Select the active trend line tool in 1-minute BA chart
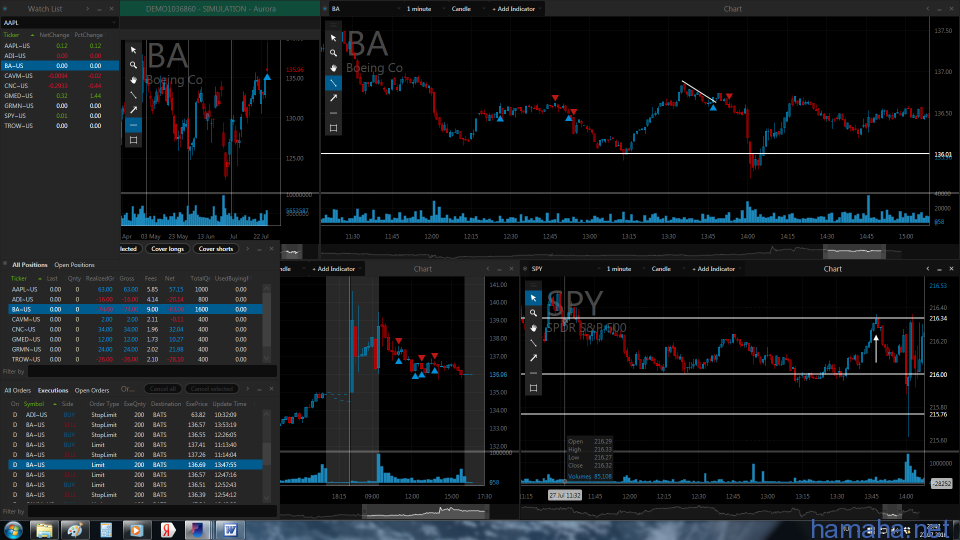Screen dimensions: 960x540 [333, 83]
